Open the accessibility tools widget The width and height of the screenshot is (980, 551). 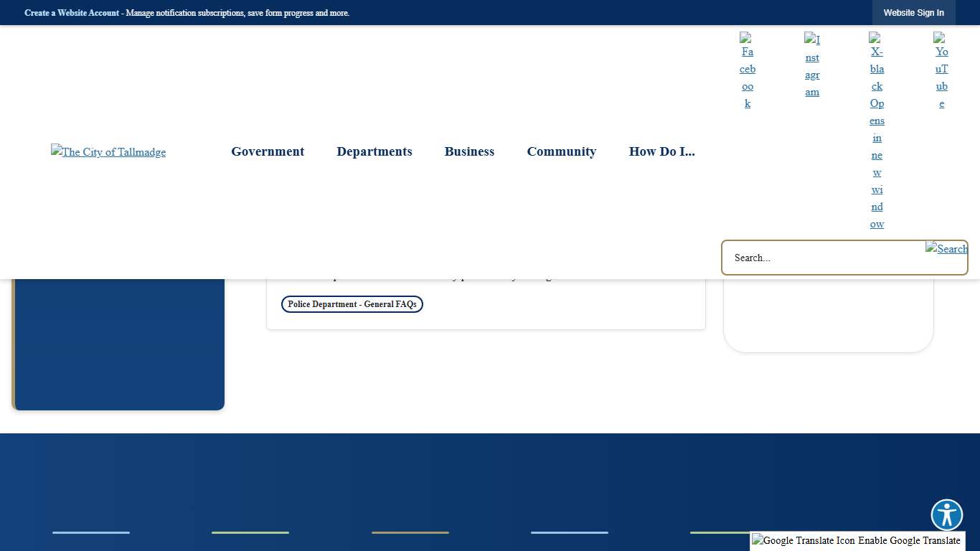pyautogui.click(x=946, y=514)
